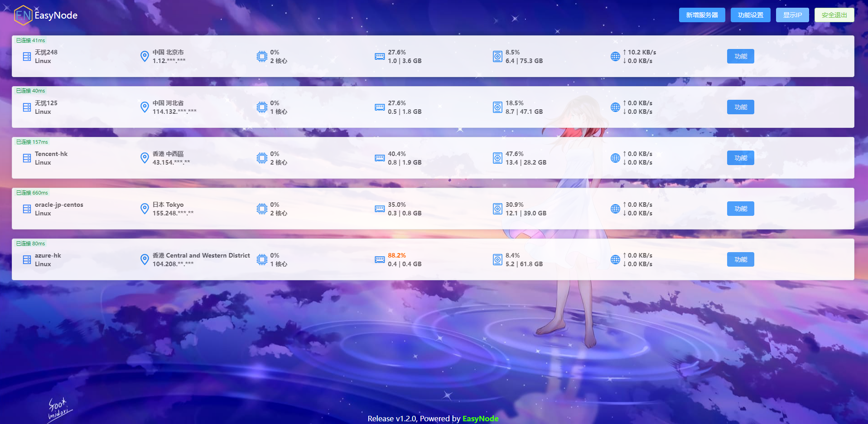The image size is (868, 424).
Task: Click CPU chip icon in Tencent-hk row
Action: pos(262,158)
